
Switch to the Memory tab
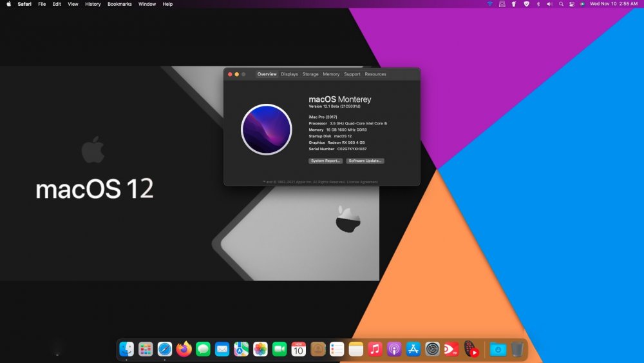pyautogui.click(x=331, y=74)
